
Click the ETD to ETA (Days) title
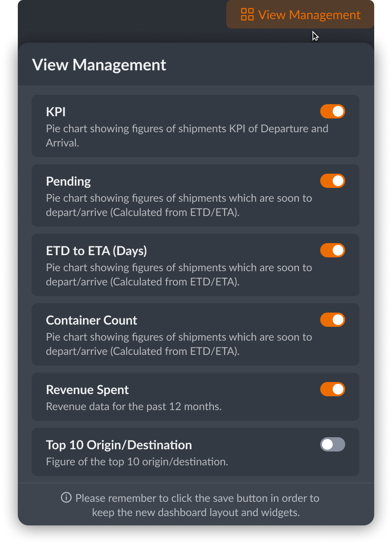(x=96, y=251)
